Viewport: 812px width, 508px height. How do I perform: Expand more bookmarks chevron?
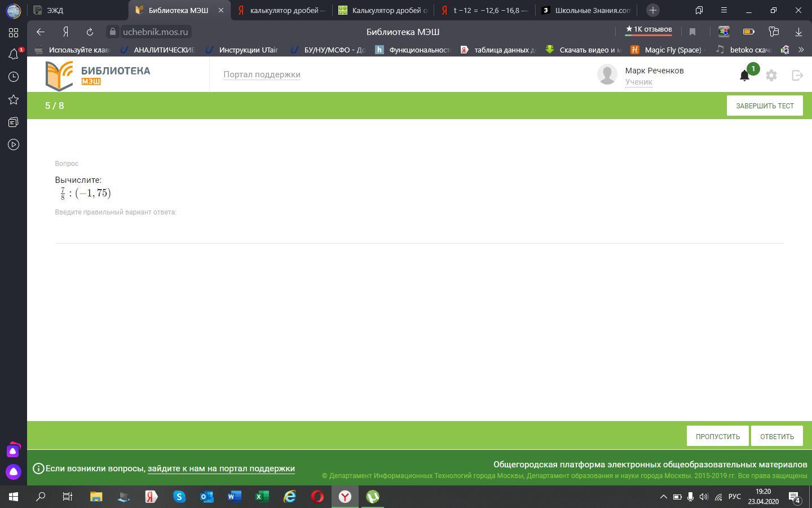pyautogui.click(x=801, y=50)
